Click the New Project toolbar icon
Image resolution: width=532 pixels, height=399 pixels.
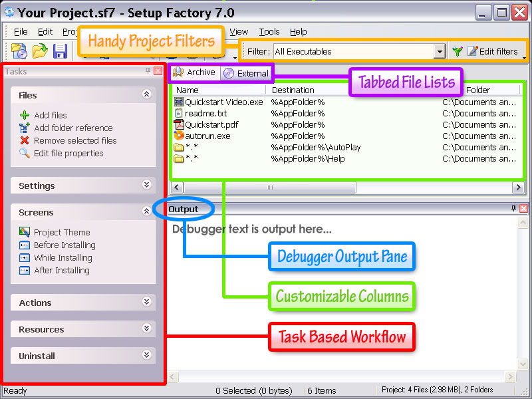point(19,51)
